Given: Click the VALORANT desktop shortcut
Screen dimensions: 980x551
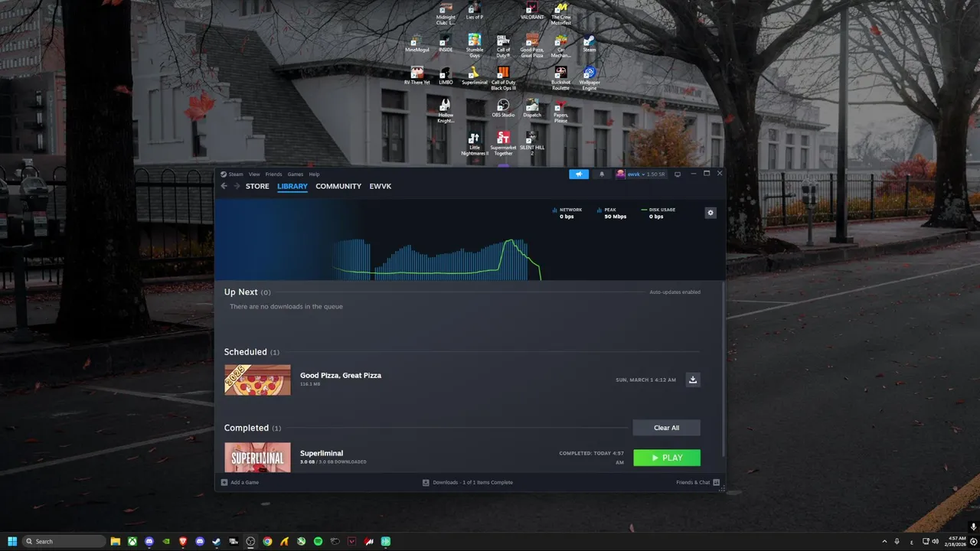Looking at the screenshot, I should point(532,10).
